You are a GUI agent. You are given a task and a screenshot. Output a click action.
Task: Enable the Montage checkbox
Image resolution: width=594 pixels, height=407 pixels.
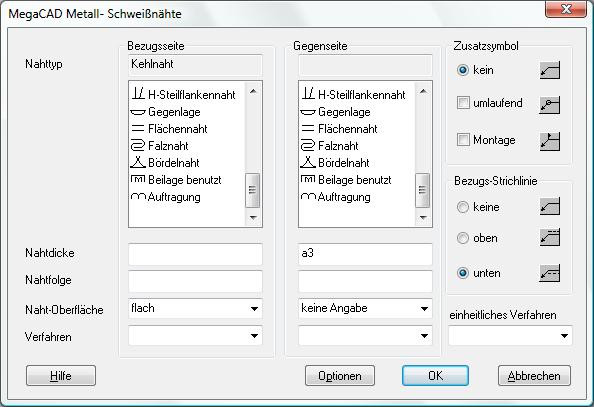pyautogui.click(x=463, y=140)
